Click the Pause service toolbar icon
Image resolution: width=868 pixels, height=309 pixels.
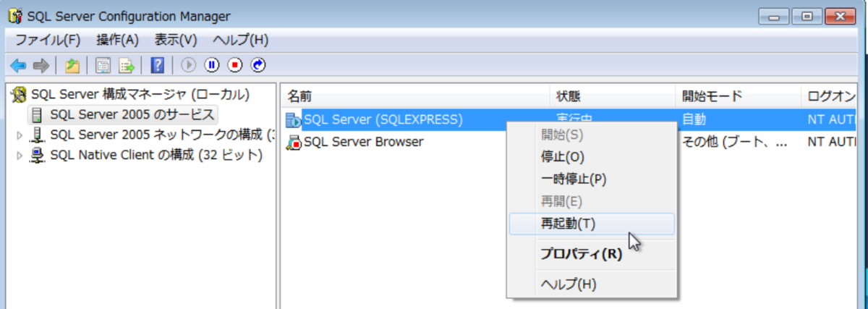point(211,66)
